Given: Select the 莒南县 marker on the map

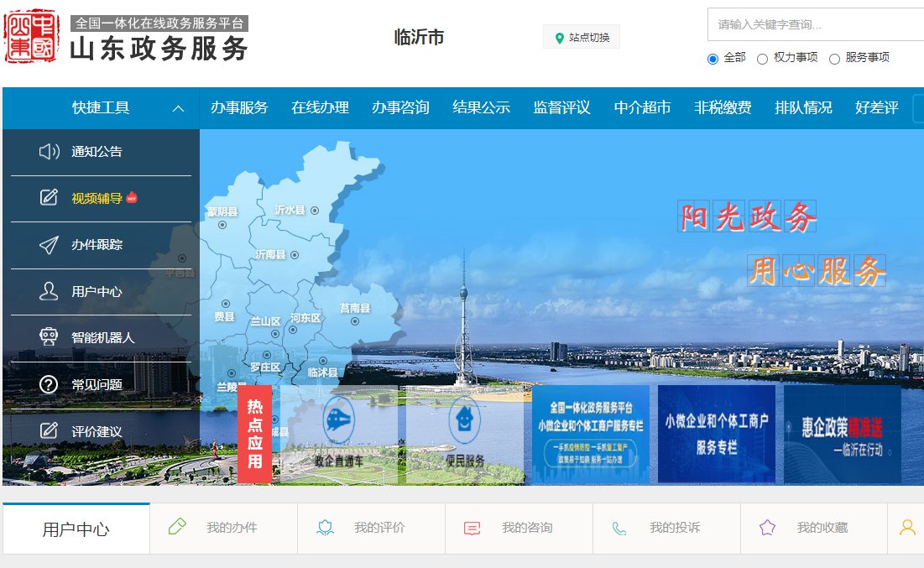Looking at the screenshot, I should [355, 321].
